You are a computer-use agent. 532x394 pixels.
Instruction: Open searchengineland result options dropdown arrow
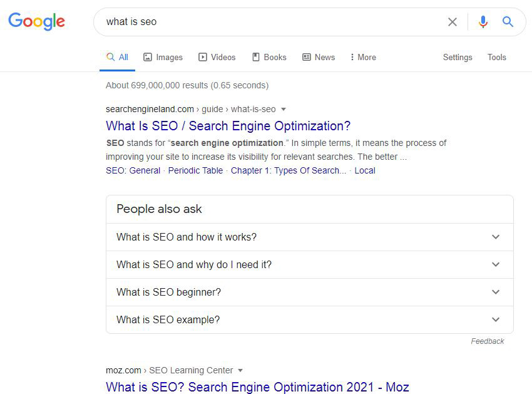tap(283, 110)
